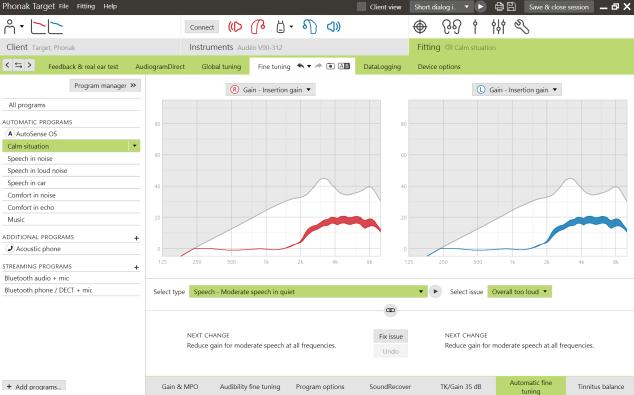Open the sliders tuning icon
This screenshot has height=395, width=634.
point(498,27)
